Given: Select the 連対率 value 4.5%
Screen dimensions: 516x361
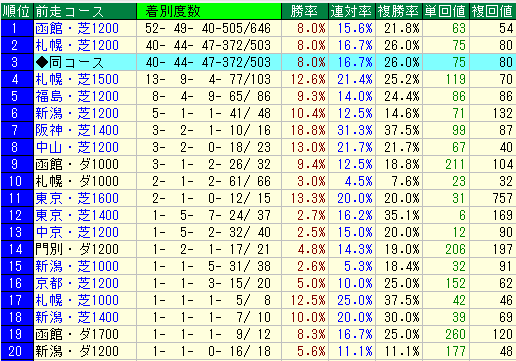Looking at the screenshot, I should [358, 181].
